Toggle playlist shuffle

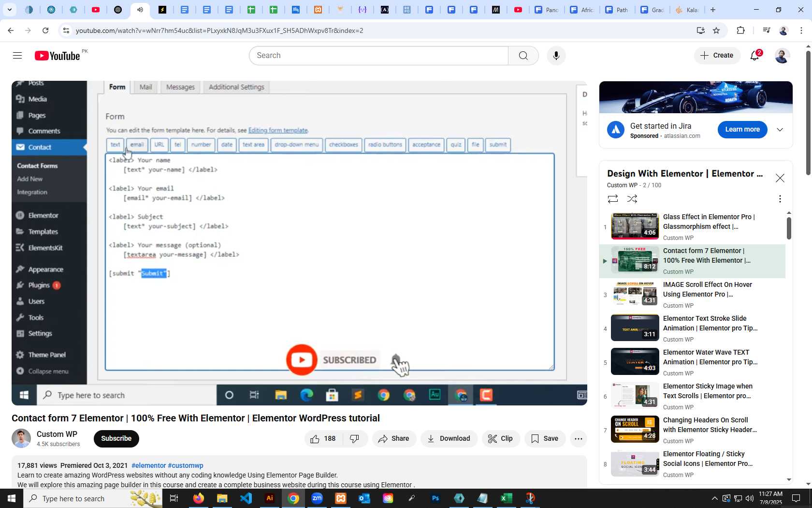click(632, 199)
